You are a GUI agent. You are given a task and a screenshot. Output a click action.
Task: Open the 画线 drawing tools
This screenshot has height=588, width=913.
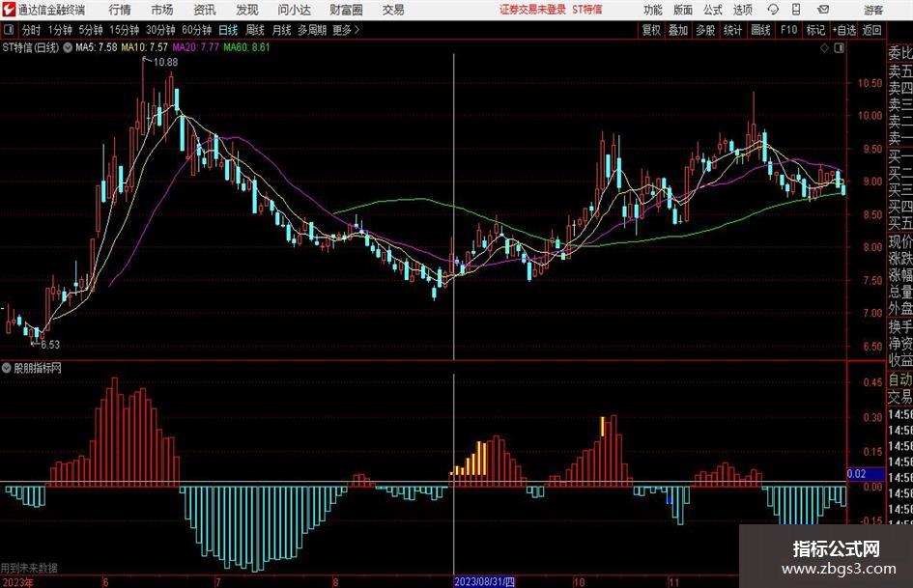[x=760, y=30]
